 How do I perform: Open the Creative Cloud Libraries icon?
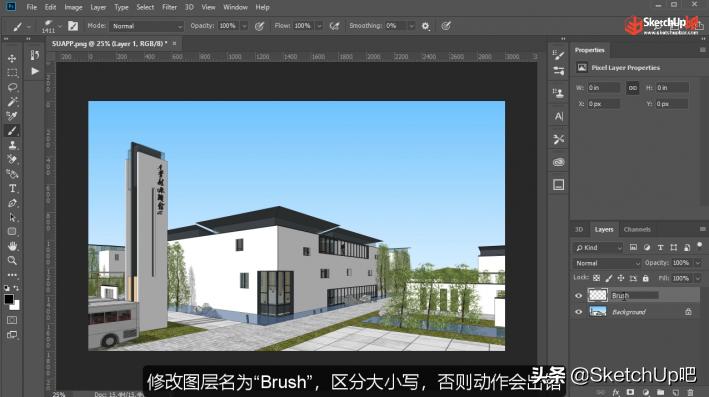[559, 162]
